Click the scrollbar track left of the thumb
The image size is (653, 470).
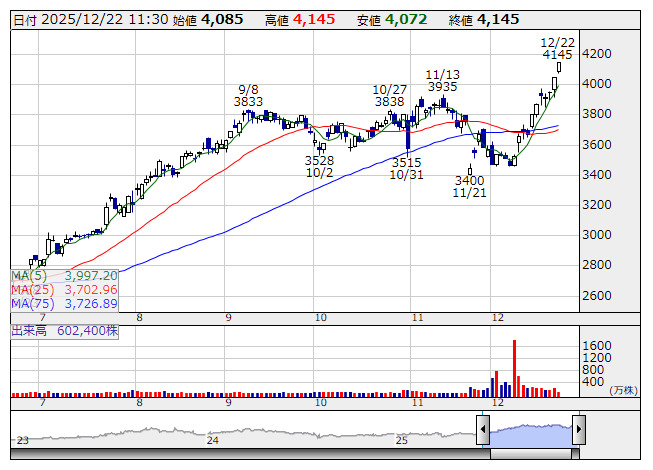(x=250, y=454)
